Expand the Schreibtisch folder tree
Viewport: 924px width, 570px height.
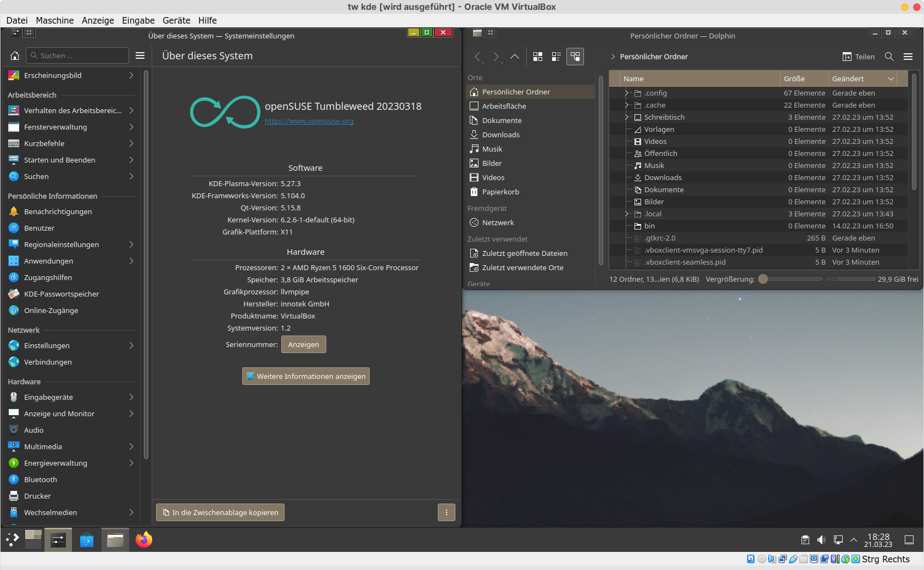(626, 117)
